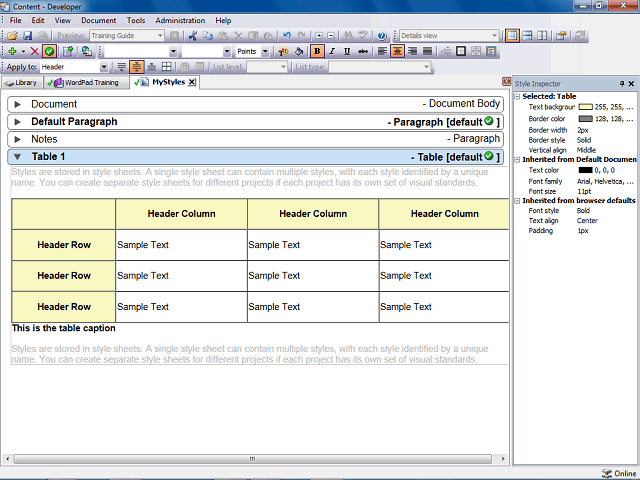Toggle Strikethrough formatting

362,51
